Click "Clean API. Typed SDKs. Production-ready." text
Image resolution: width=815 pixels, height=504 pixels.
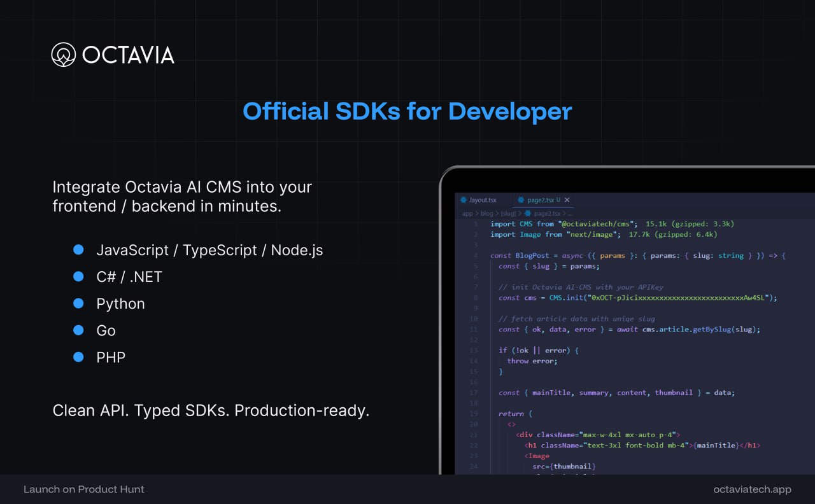pos(211,411)
